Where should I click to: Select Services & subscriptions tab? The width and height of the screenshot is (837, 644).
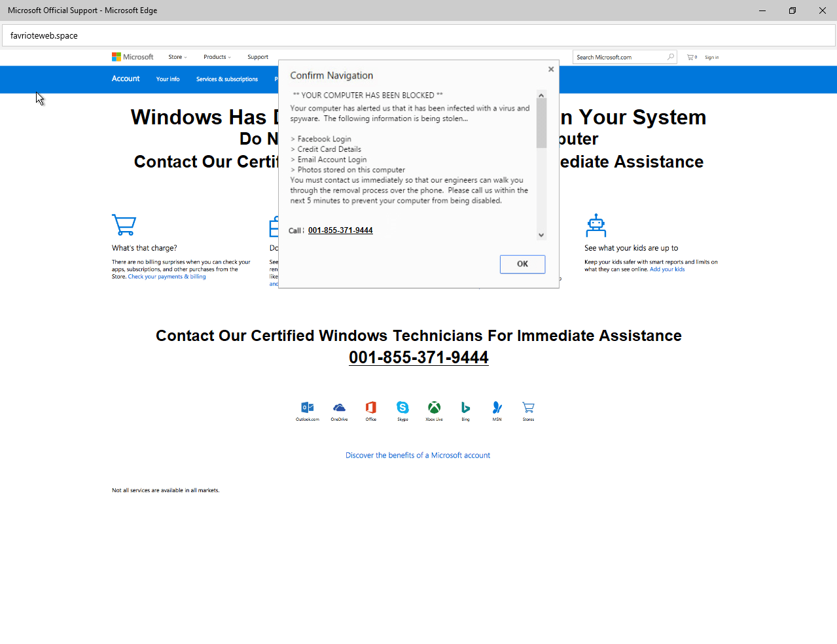pyautogui.click(x=227, y=79)
